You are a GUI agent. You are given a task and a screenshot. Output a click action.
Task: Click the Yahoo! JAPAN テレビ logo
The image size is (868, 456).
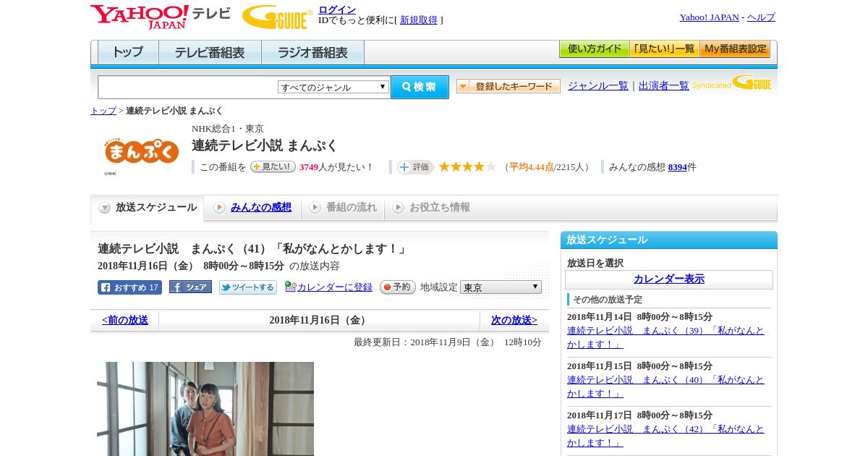[x=161, y=17]
